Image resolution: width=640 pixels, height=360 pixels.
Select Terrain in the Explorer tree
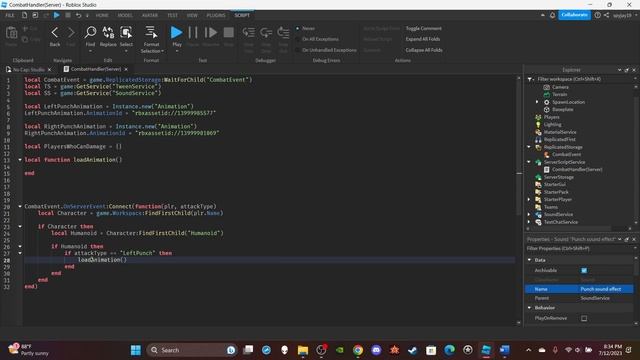click(x=559, y=94)
